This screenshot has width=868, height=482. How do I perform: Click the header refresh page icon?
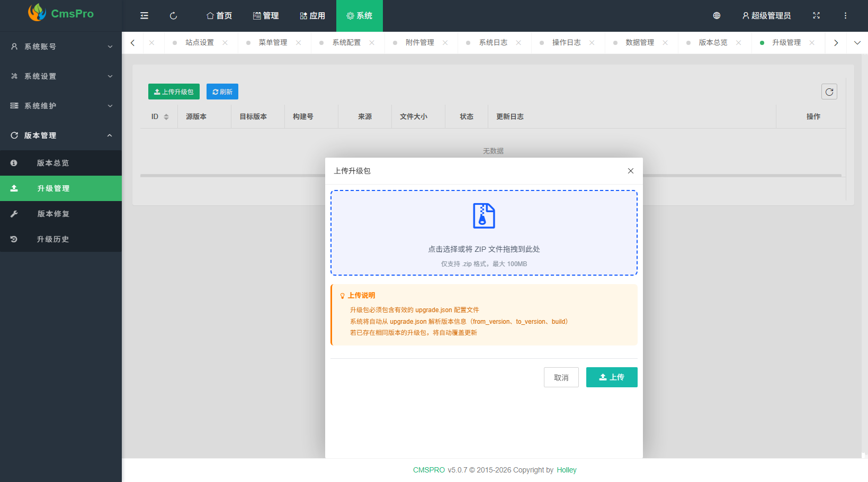[173, 16]
